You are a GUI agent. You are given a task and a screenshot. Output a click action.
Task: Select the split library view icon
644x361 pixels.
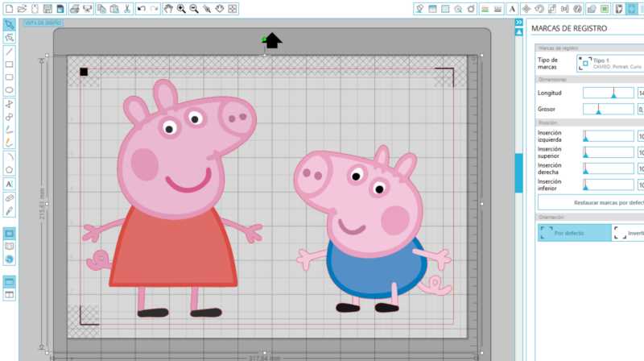9,295
